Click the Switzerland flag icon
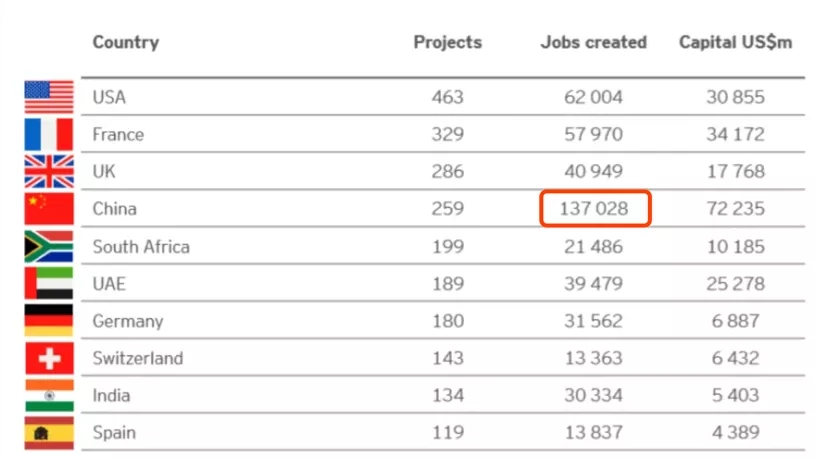 coord(49,358)
